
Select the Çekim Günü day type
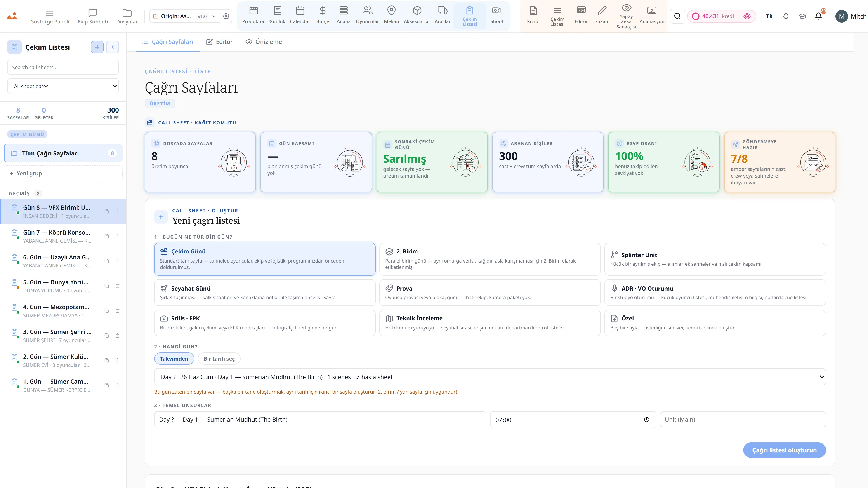(x=265, y=259)
